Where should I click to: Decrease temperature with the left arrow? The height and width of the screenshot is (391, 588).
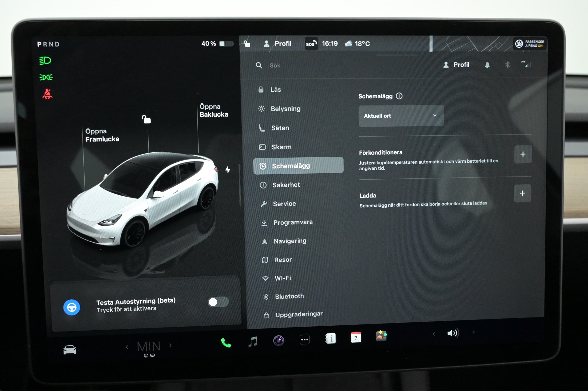127,347
